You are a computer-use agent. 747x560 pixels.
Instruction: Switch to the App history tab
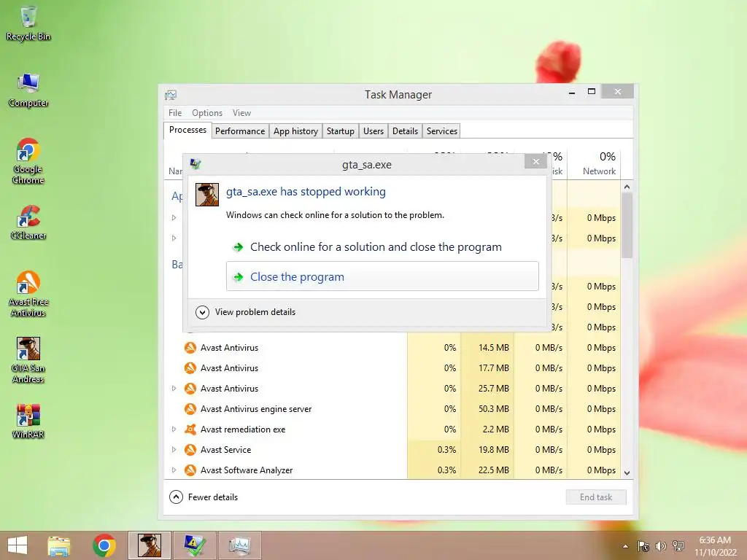point(295,131)
